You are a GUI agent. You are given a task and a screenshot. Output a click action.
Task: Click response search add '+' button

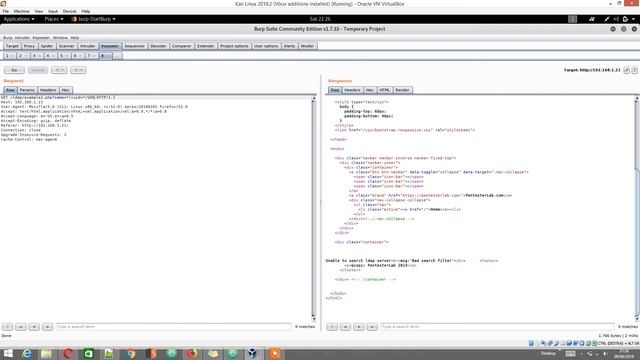click(x=359, y=327)
